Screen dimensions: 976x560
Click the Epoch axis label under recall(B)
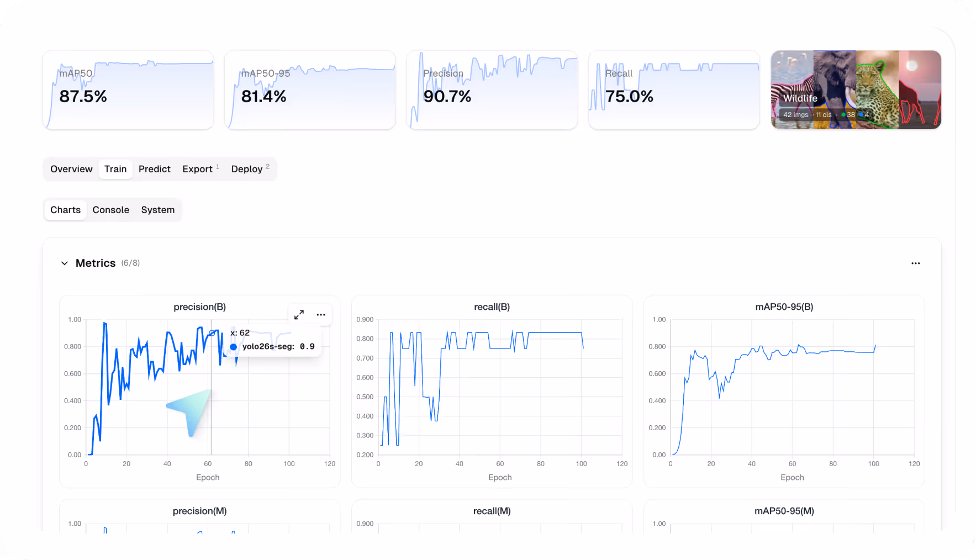pos(500,478)
